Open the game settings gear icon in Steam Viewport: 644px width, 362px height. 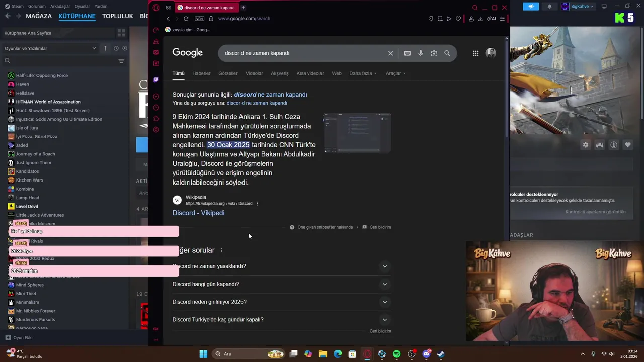[x=586, y=145]
